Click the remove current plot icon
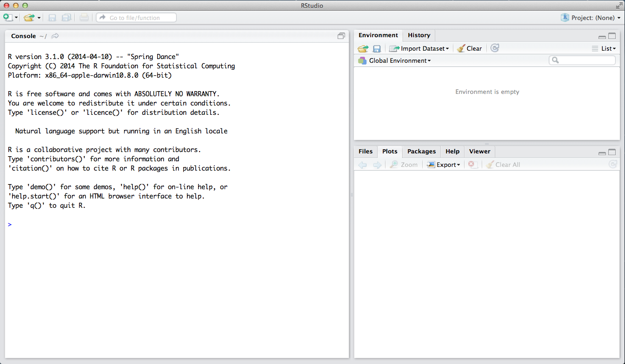Screen dimensions: 625x364 click(473, 165)
